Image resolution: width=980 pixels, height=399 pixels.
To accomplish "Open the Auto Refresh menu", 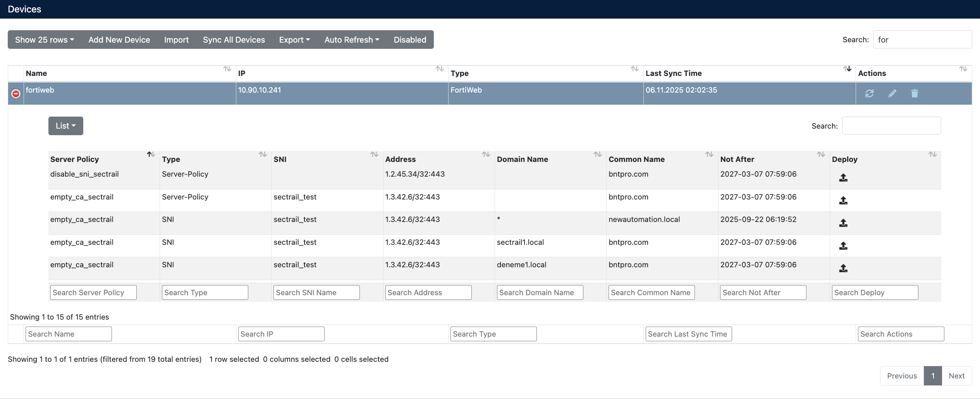I will click(351, 40).
